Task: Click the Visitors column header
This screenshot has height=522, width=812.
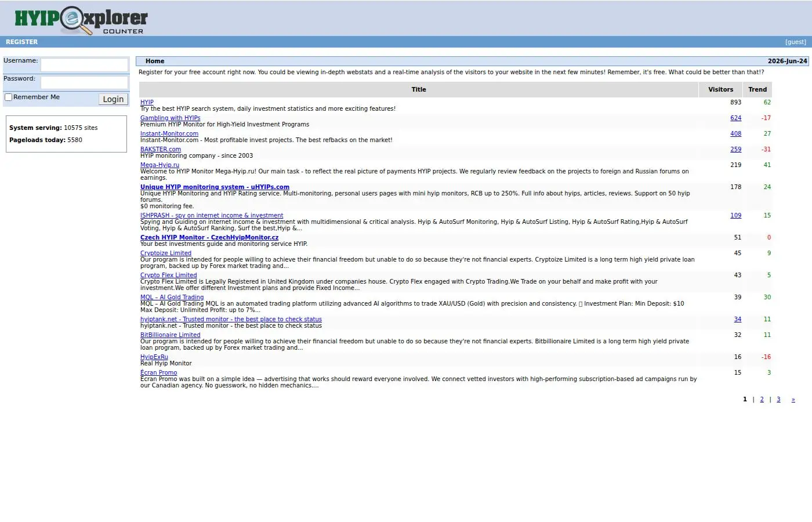Action: pyautogui.click(x=720, y=89)
